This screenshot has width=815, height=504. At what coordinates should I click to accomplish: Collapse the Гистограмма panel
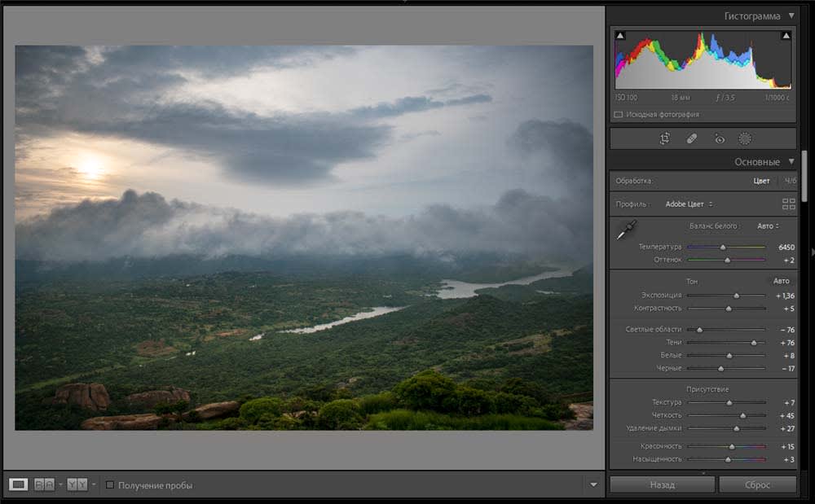[x=791, y=16]
